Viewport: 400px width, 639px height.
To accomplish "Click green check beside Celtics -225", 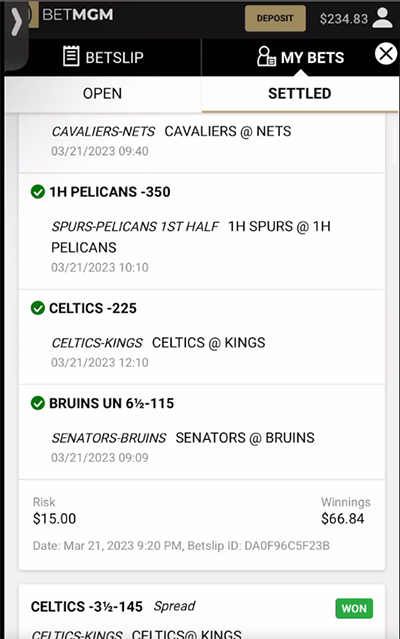I will coord(38,308).
